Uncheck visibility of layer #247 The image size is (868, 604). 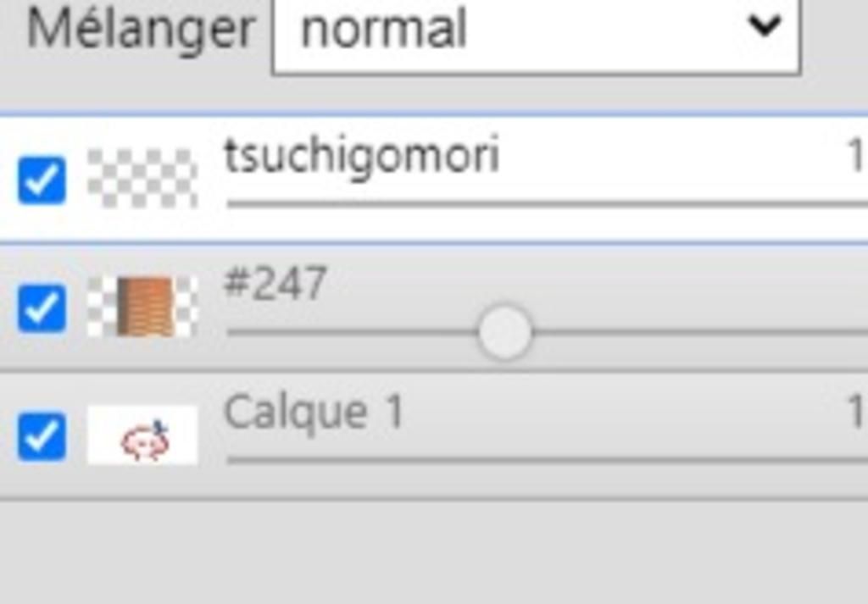(x=42, y=308)
